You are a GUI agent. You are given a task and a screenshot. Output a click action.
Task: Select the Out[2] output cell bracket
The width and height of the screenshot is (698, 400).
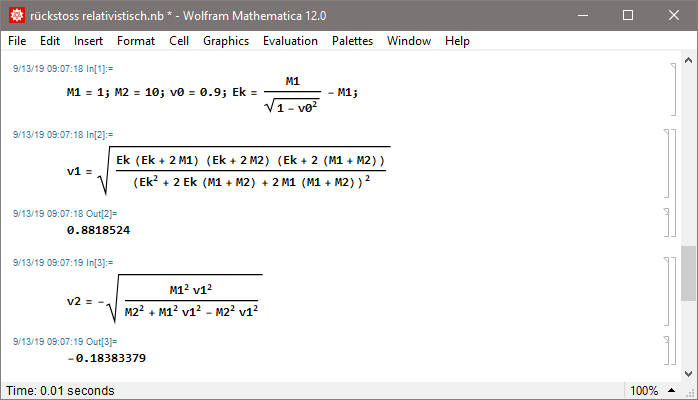(x=666, y=224)
